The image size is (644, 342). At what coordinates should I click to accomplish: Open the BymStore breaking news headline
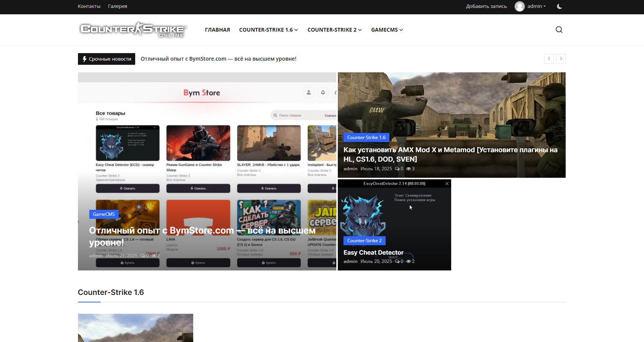(218, 59)
